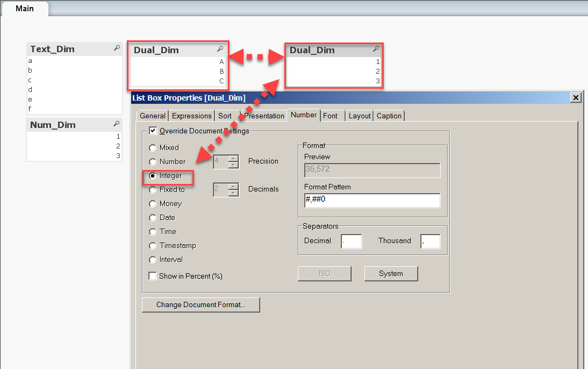The image size is (588, 369).
Task: Decrease the Decimals spinner value
Action: click(x=233, y=193)
